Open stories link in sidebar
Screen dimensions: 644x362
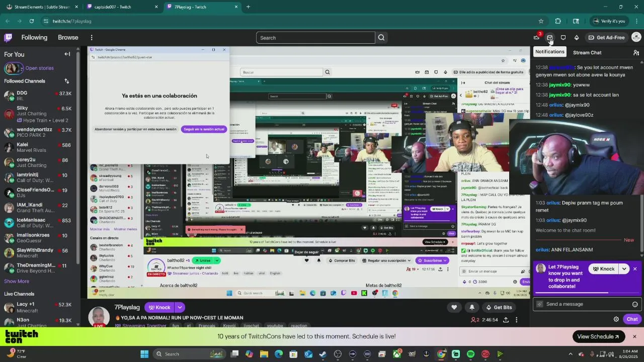[x=39, y=68]
